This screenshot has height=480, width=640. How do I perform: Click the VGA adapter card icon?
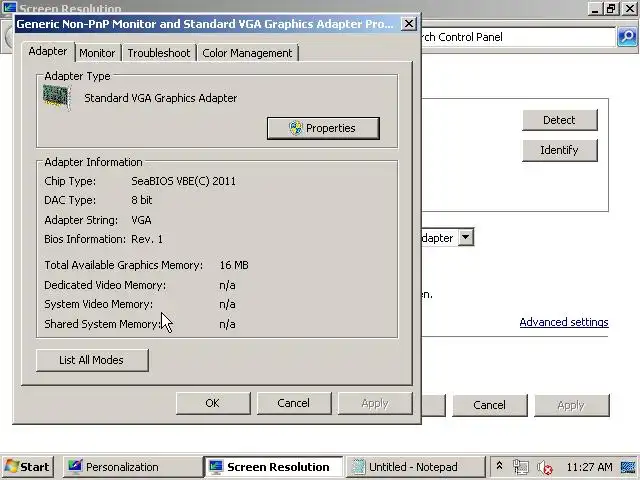[x=57, y=98]
